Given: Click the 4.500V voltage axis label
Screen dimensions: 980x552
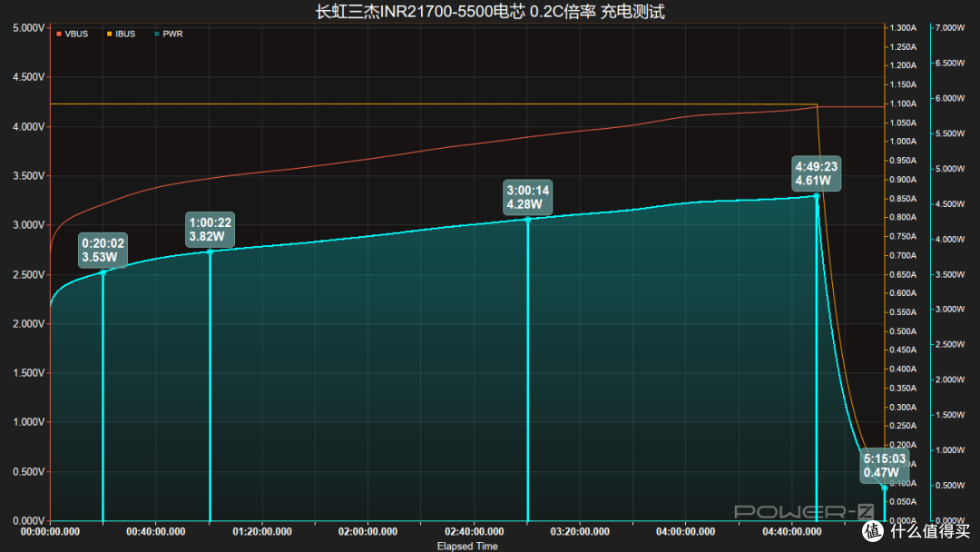Looking at the screenshot, I should (29, 77).
